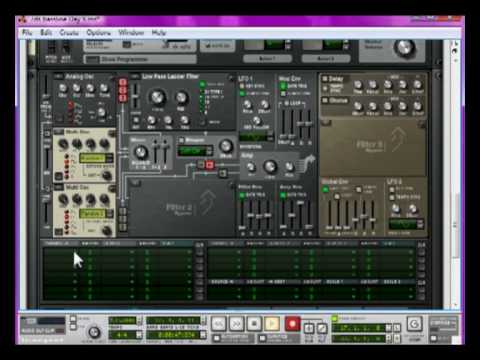Toggle red oscillator 1 to Filter 1 routing button

click(x=123, y=82)
